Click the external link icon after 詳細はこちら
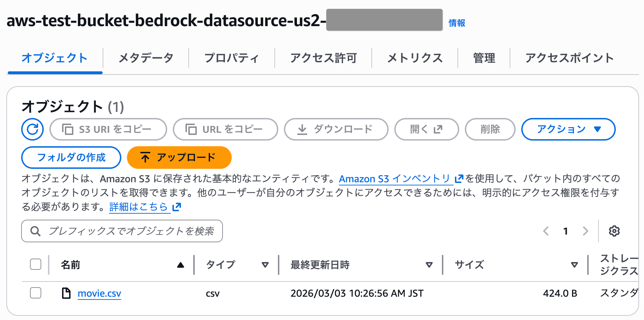This screenshot has width=644, height=320. [176, 207]
